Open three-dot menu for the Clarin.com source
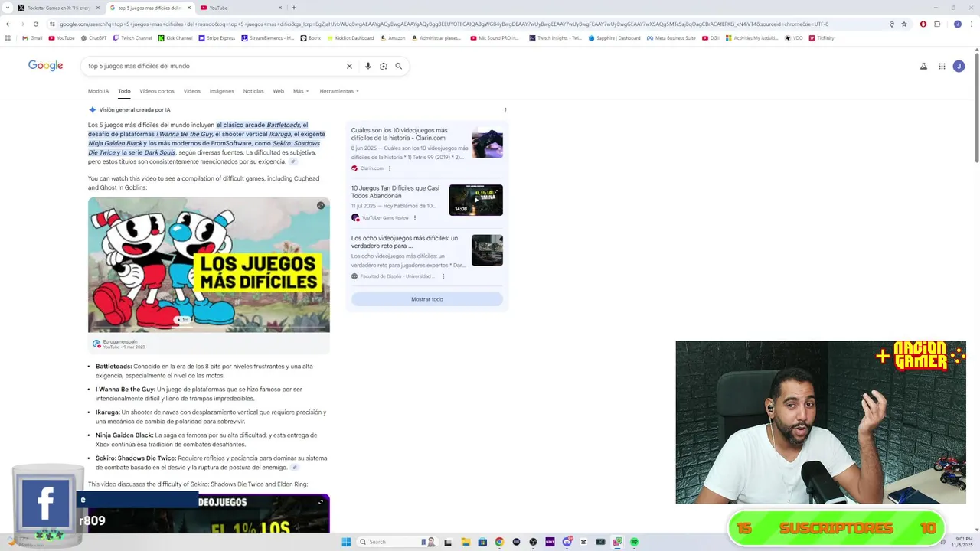The width and height of the screenshot is (980, 551). 390,168
